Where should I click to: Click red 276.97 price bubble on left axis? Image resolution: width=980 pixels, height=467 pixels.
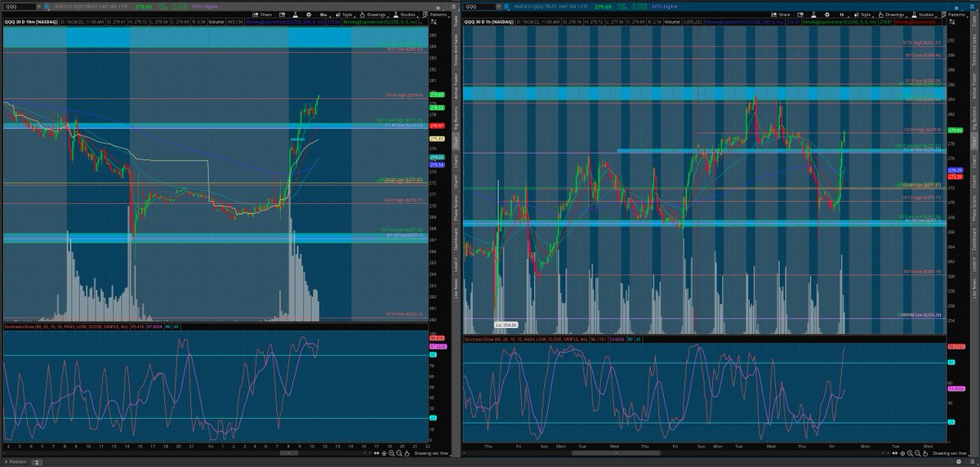[438, 126]
